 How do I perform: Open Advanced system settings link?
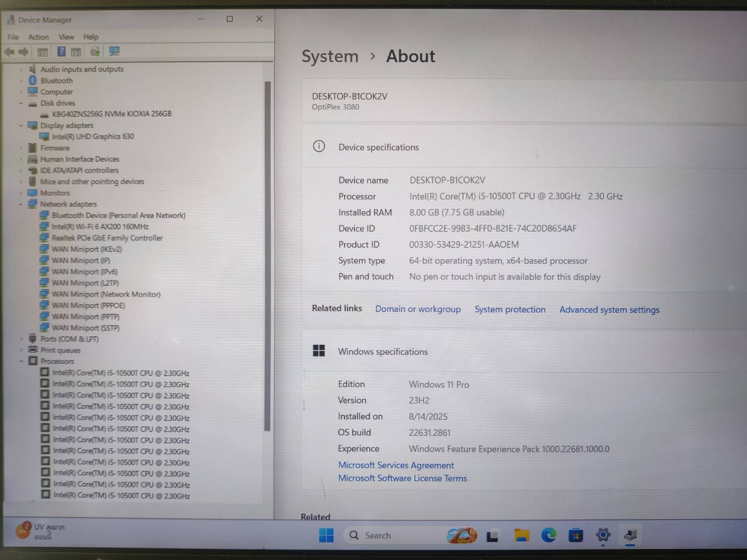point(609,310)
